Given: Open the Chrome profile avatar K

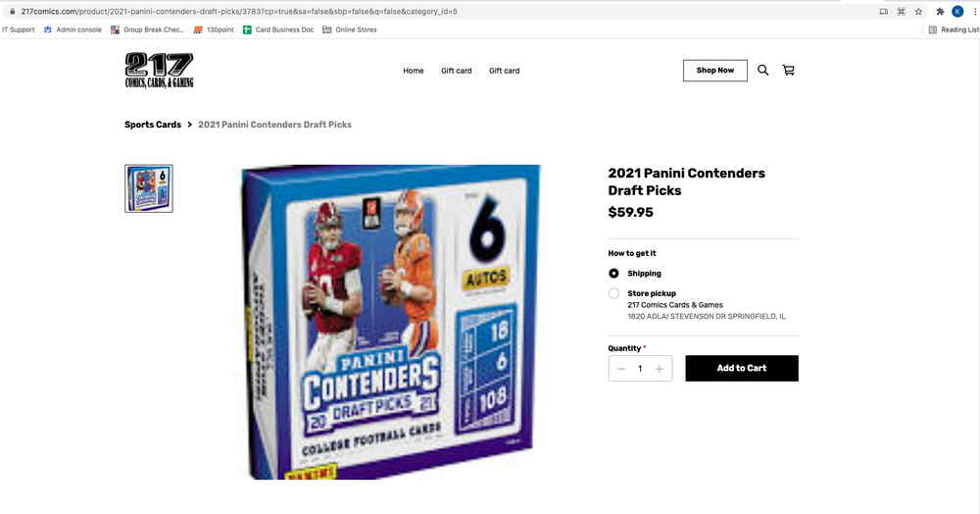Looking at the screenshot, I should coord(957,11).
